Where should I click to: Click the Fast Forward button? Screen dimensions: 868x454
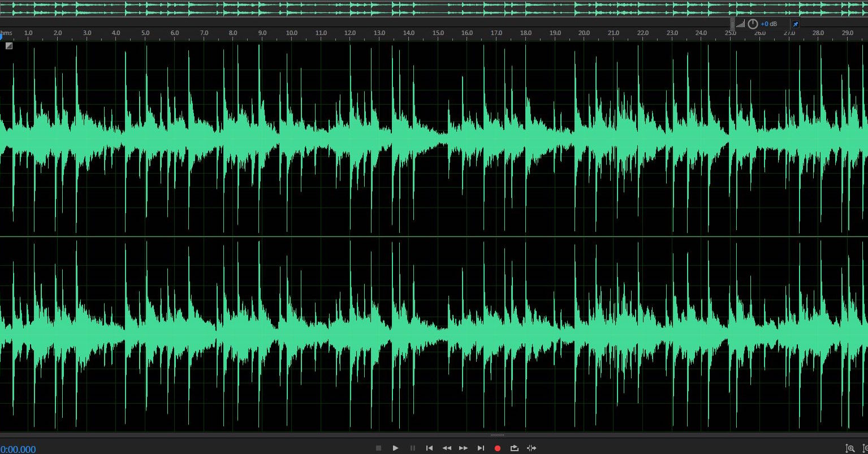[x=463, y=448]
